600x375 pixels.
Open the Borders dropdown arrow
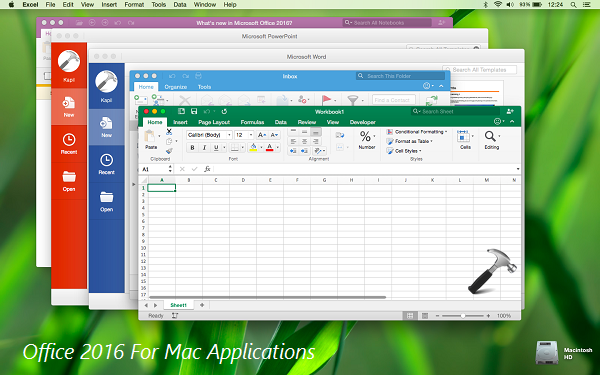coord(243,148)
